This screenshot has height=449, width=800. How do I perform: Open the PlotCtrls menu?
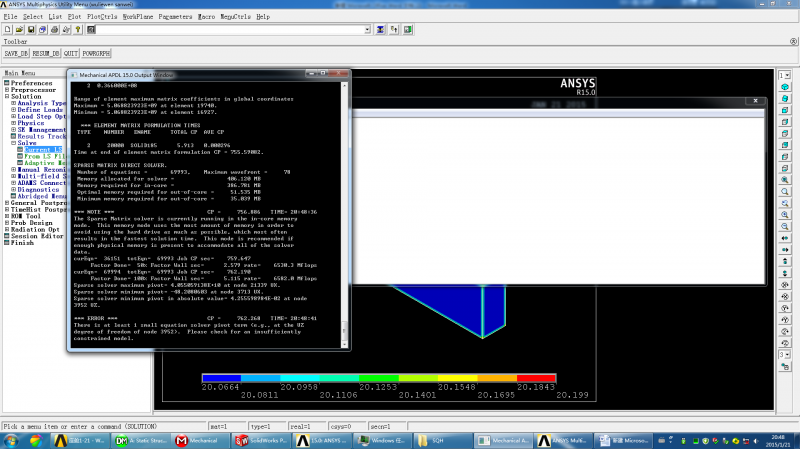(x=102, y=17)
